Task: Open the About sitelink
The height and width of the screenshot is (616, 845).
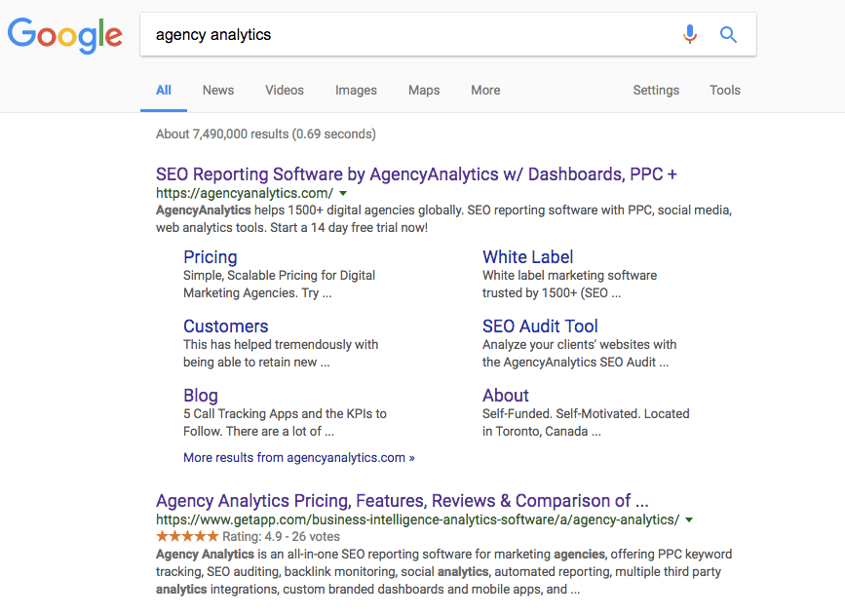Action: [506, 395]
